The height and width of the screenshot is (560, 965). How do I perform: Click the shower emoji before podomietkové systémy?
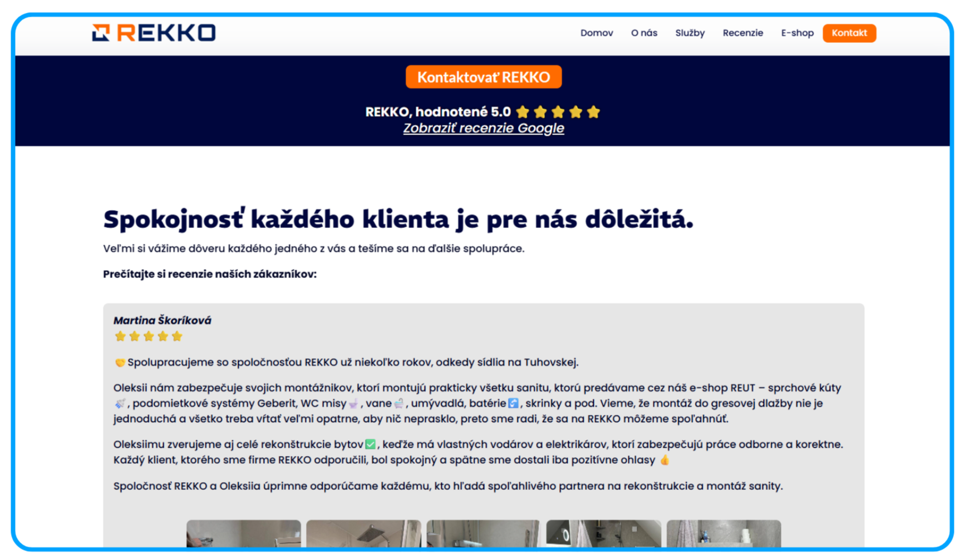click(120, 404)
